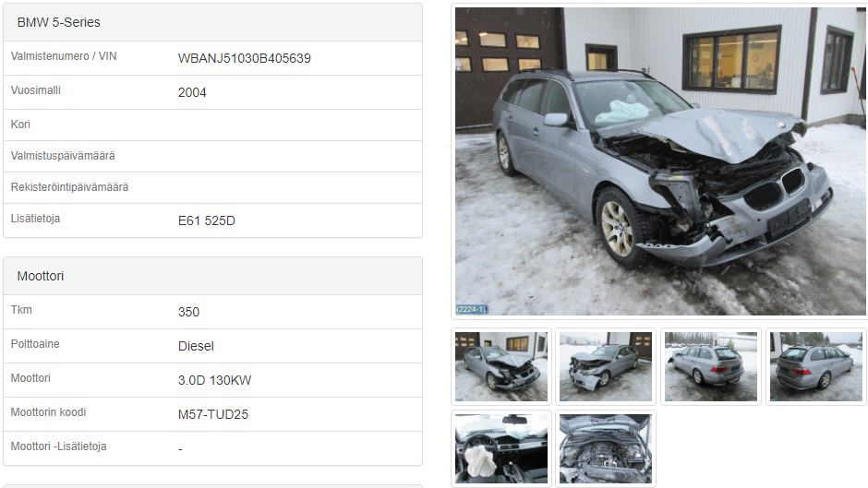This screenshot has height=488, width=868.
Task: Click the Moottori panel header
Action: [212, 276]
